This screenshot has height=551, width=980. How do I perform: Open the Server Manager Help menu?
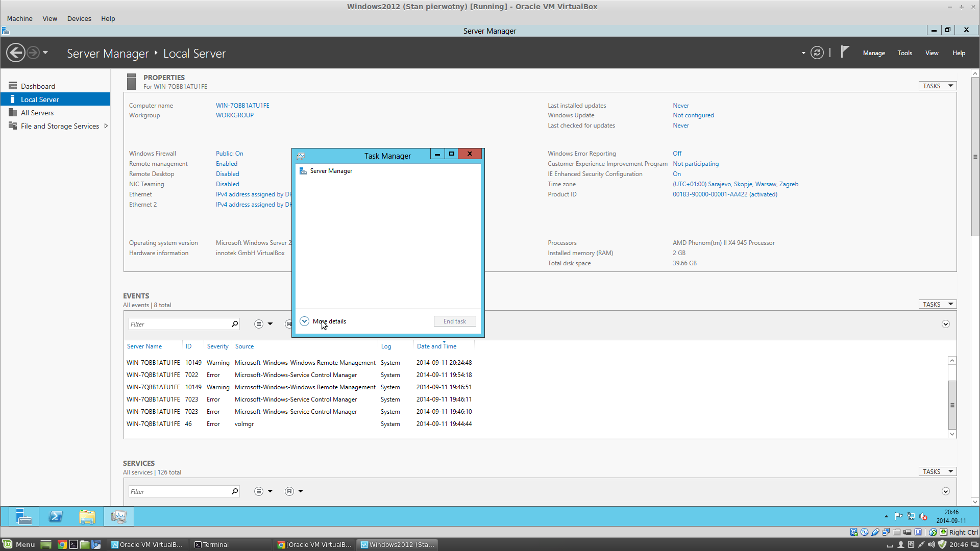(959, 53)
